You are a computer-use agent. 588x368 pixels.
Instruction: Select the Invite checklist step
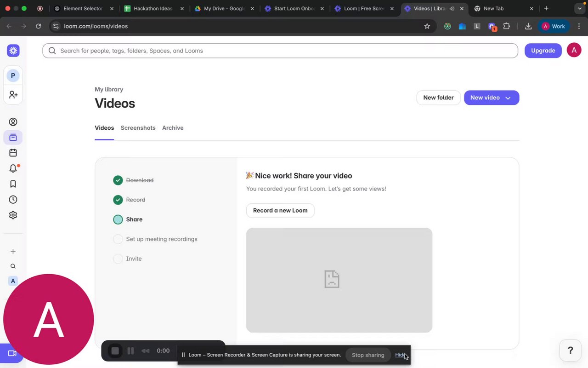pos(127,259)
